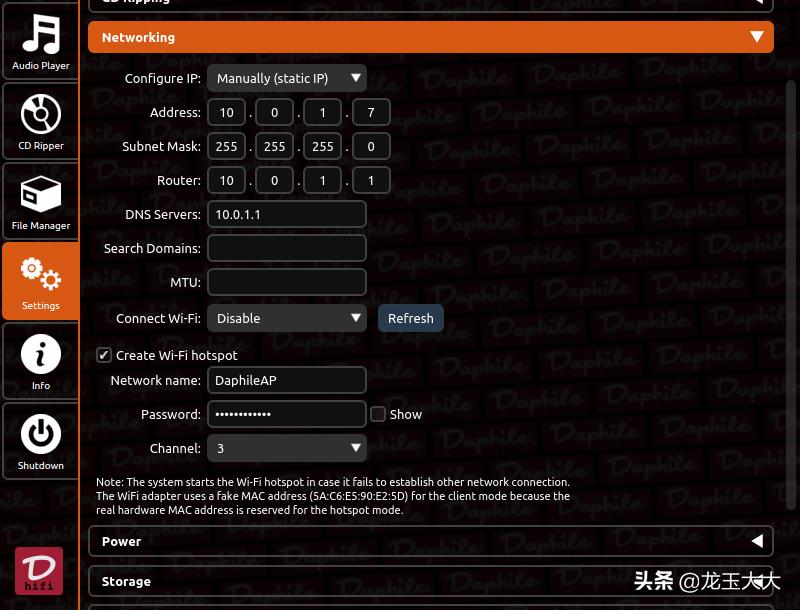This screenshot has height=610, width=800.
Task: Open the Info panel
Action: coord(40,360)
